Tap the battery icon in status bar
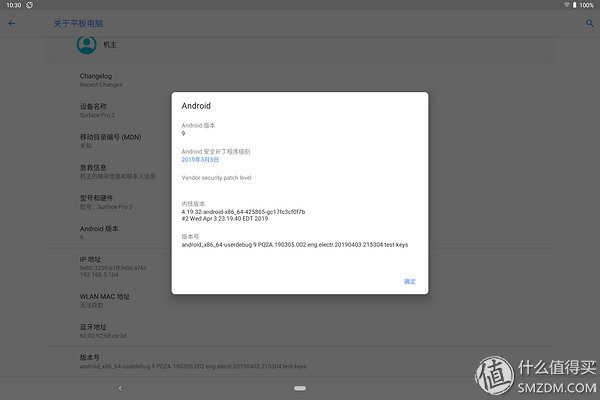 click(574, 5)
